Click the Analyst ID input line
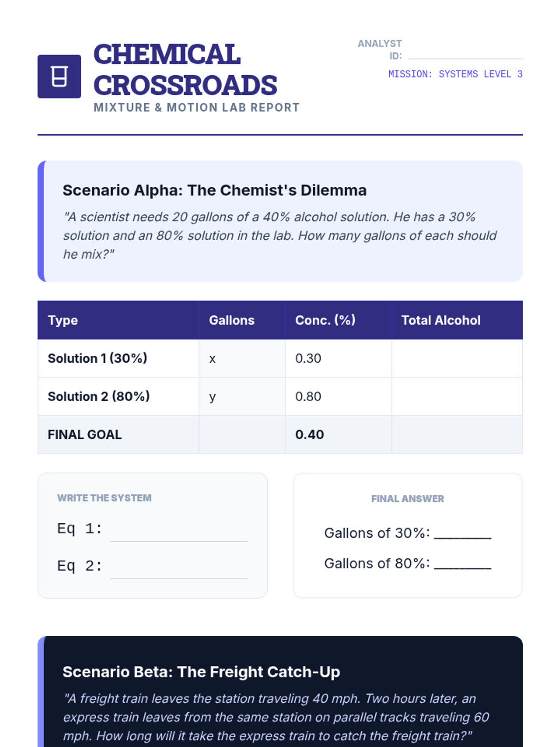 [465, 54]
